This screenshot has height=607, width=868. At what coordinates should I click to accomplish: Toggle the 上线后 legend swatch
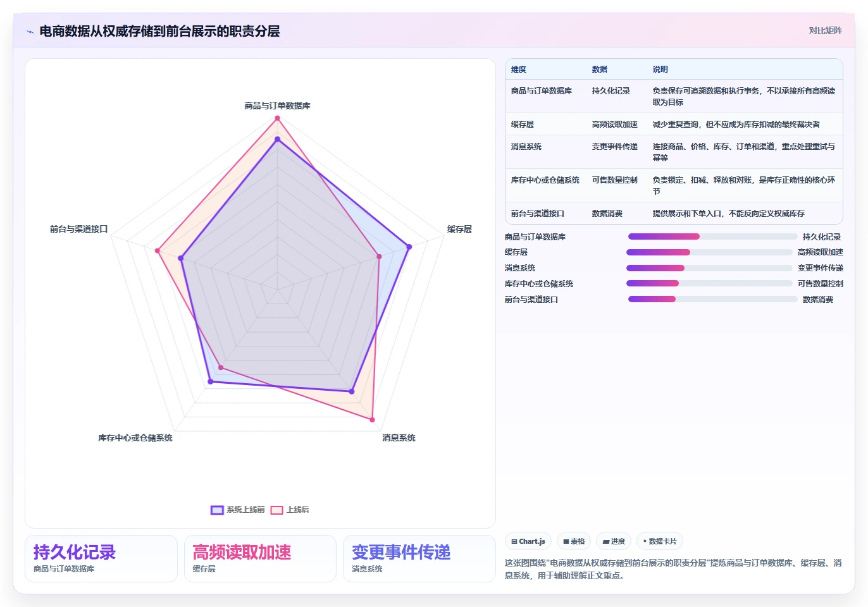pos(276,510)
